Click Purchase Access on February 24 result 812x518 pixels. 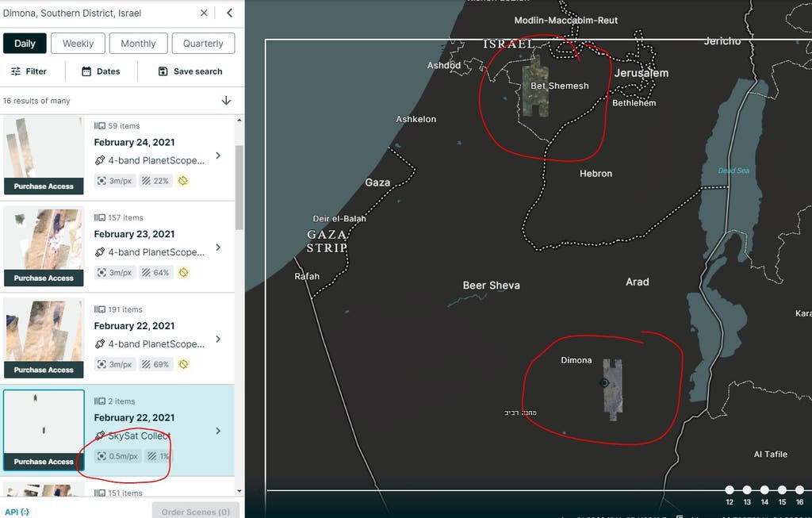pos(44,186)
